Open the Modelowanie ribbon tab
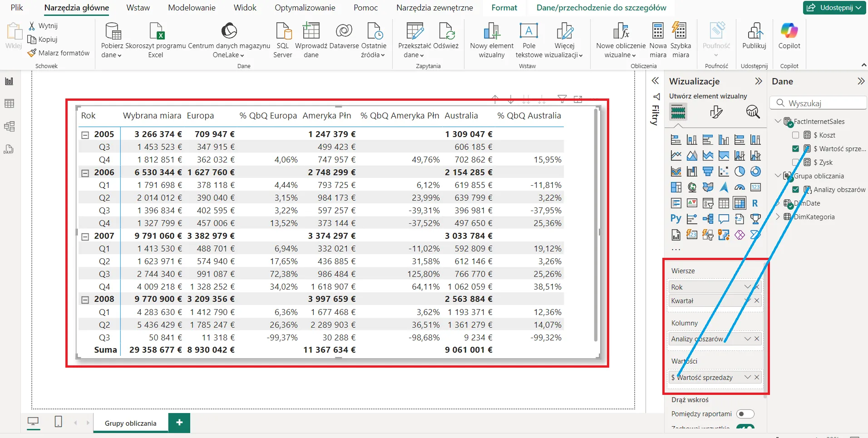This screenshot has width=868, height=438. pos(192,8)
